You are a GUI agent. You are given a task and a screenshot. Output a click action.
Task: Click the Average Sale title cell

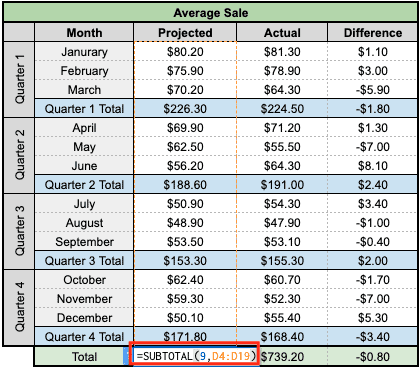[x=211, y=13]
